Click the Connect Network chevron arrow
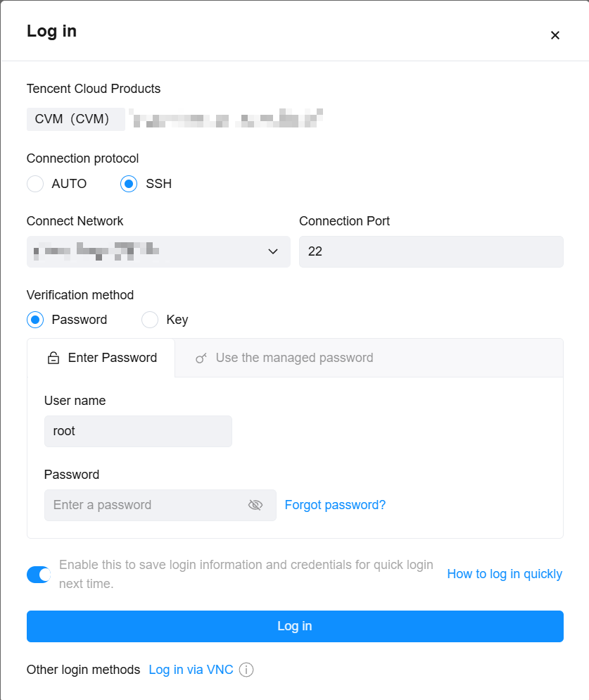The image size is (589, 700). coord(273,251)
